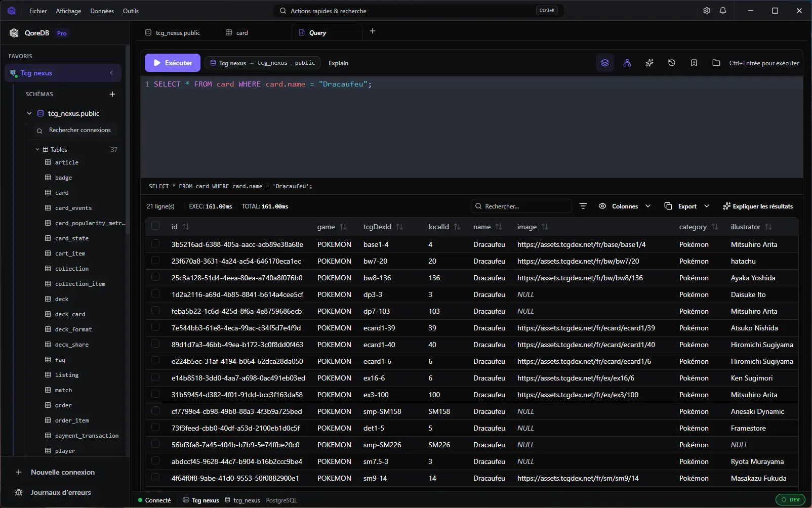Open the deck_share table

pyautogui.click(x=72, y=345)
